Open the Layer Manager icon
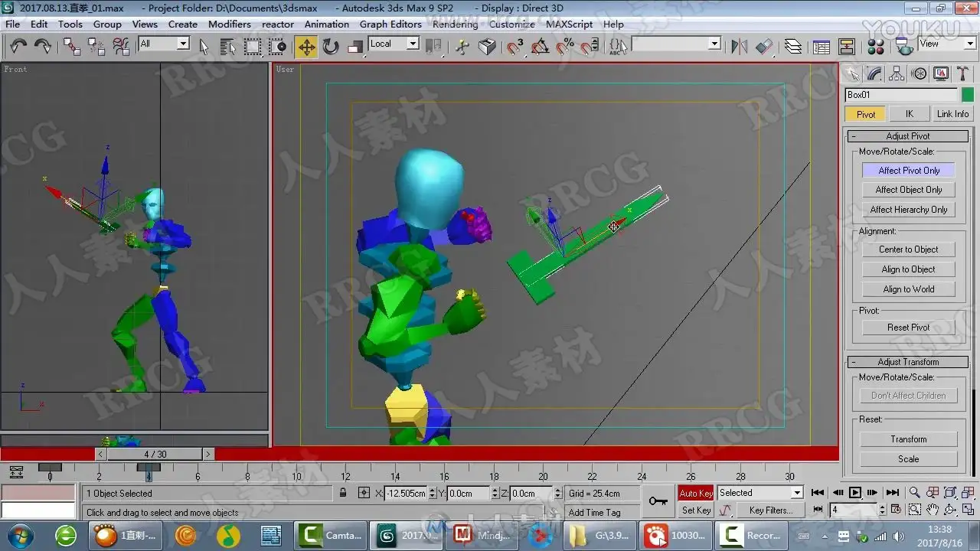The image size is (980, 551). coord(793,47)
